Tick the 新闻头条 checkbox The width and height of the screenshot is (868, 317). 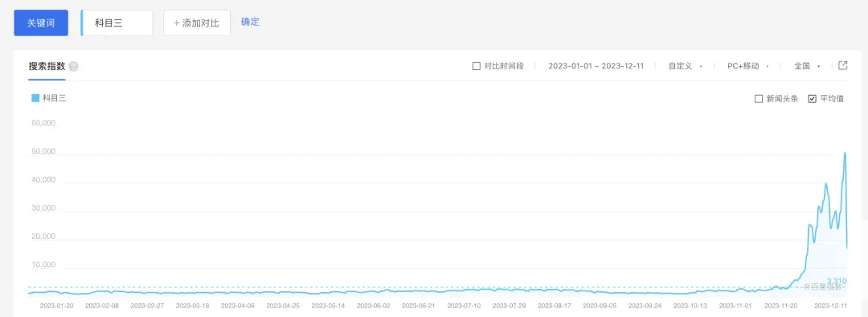(759, 99)
